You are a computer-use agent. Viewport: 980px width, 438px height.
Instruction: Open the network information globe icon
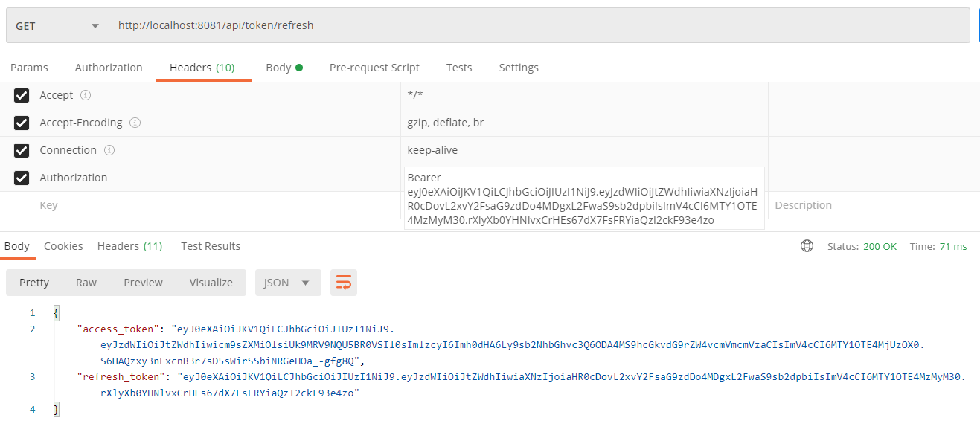tap(807, 245)
